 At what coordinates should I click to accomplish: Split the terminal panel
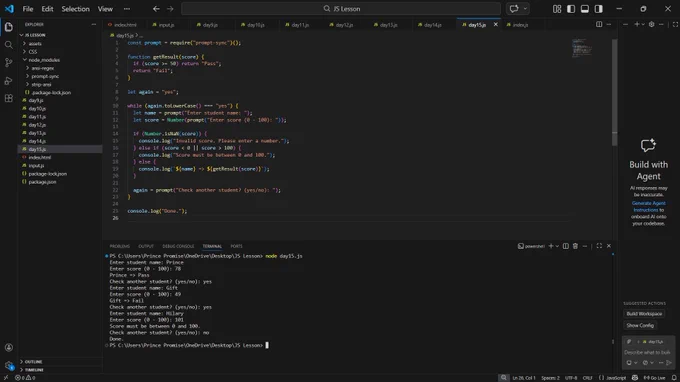pyautogui.click(x=566, y=246)
